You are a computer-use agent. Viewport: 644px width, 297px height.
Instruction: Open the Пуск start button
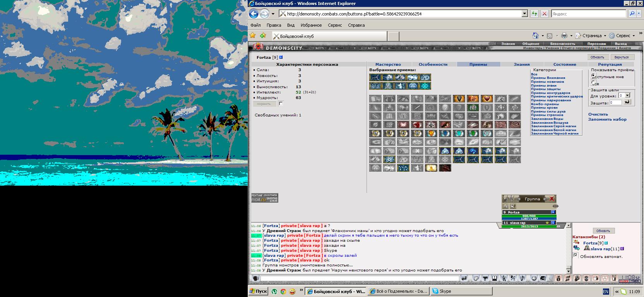pos(258,291)
